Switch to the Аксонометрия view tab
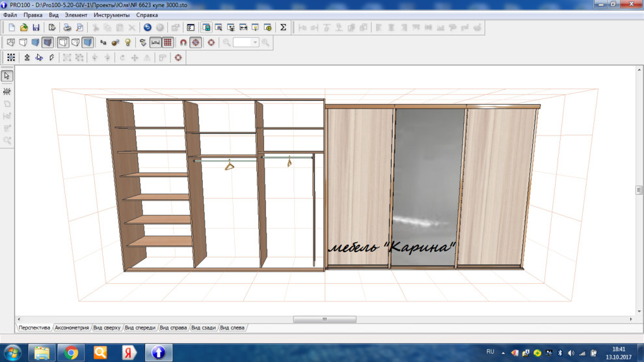The height and width of the screenshot is (362, 644). click(72, 327)
